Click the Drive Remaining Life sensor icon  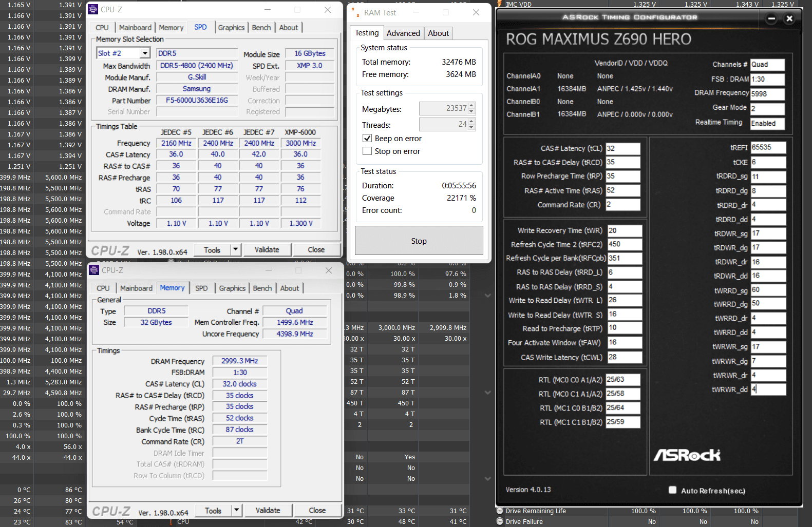(500, 511)
